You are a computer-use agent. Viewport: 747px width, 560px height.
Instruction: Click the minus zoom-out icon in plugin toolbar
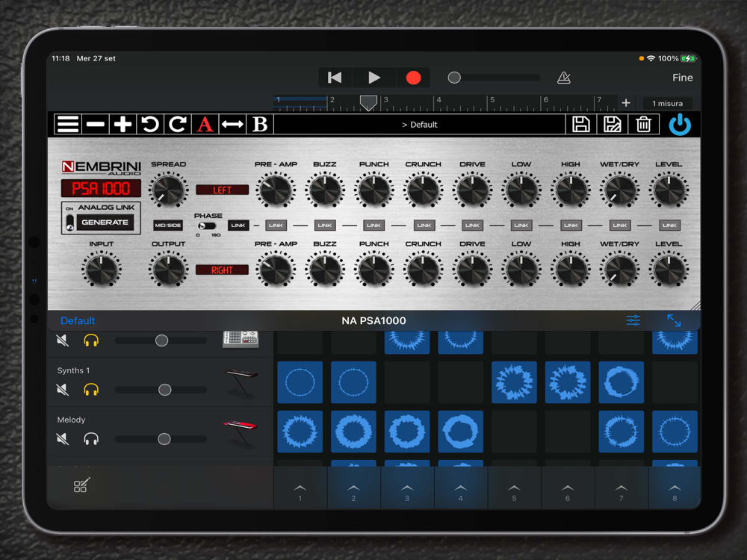point(96,124)
